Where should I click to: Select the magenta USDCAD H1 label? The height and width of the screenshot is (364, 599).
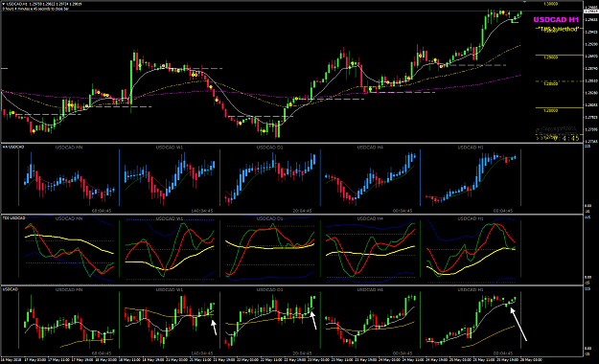point(556,20)
